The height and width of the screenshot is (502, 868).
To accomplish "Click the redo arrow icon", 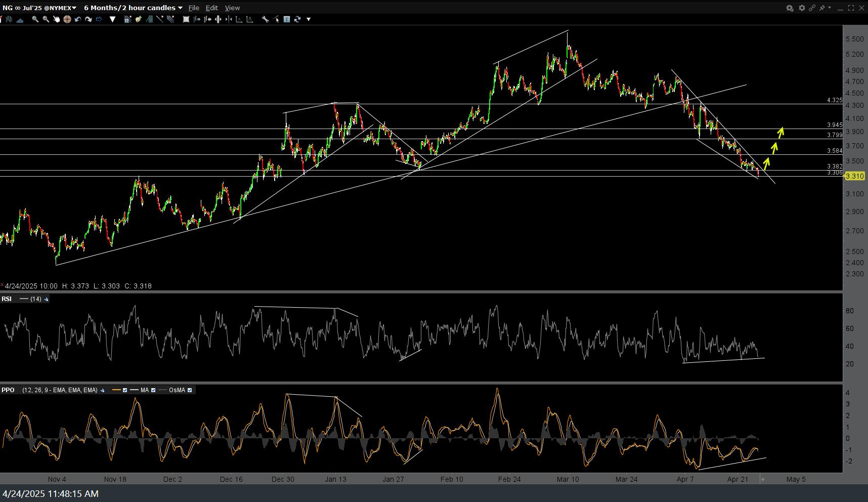I will click(x=89, y=19).
